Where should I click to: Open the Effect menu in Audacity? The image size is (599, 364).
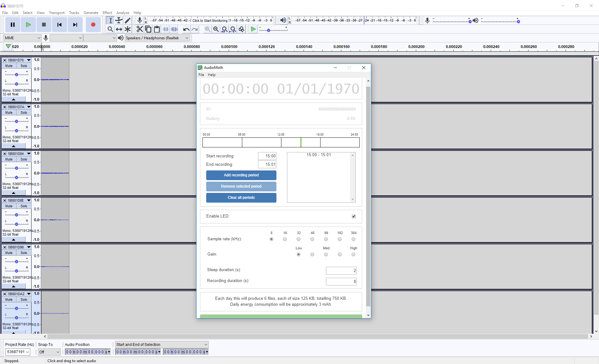click(107, 13)
